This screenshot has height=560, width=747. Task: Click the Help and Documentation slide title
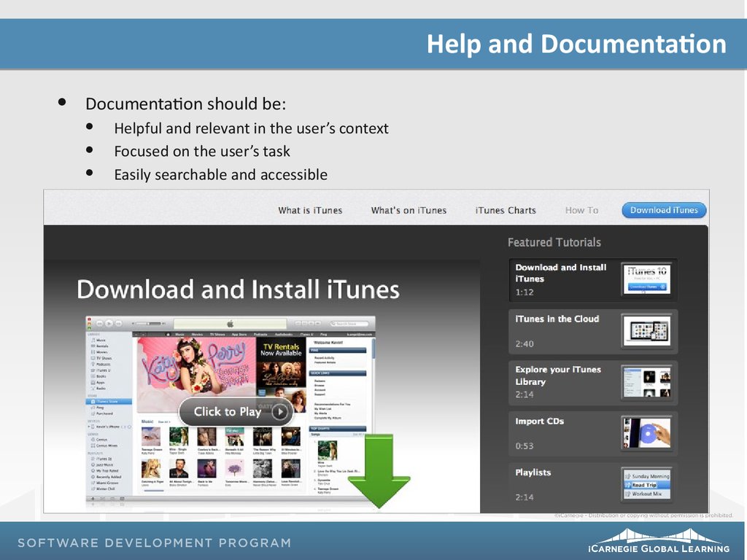576,44
